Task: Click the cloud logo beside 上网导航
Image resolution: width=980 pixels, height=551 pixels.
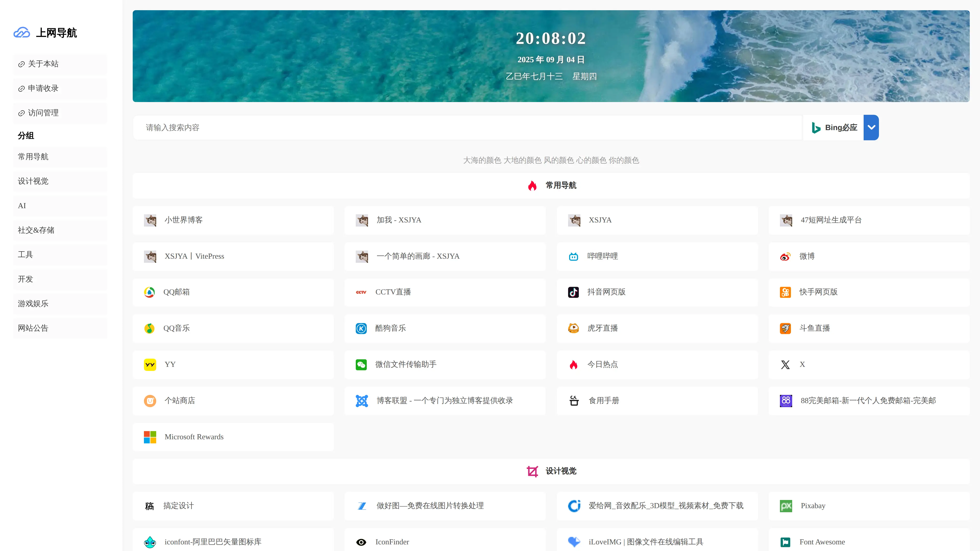Action: pos(22,33)
